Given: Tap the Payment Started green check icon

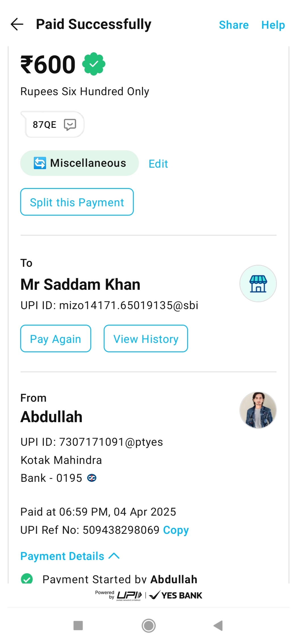Looking at the screenshot, I should point(27,579).
